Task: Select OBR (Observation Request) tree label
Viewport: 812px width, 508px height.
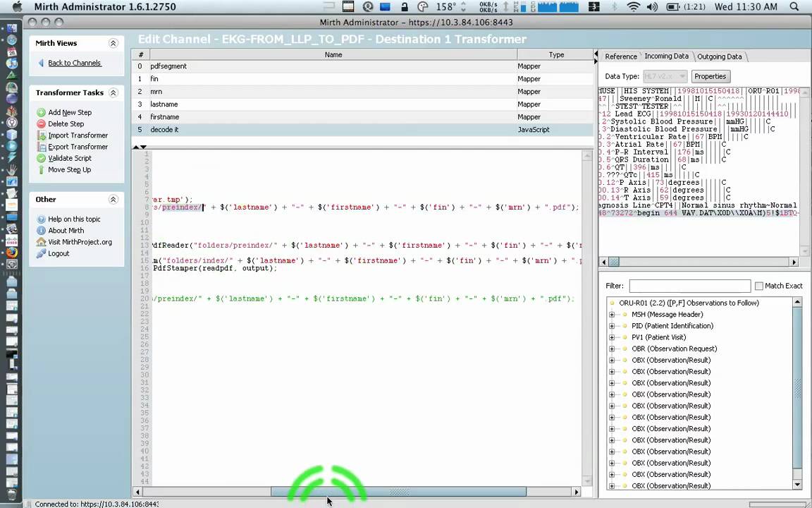Action: tap(675, 349)
